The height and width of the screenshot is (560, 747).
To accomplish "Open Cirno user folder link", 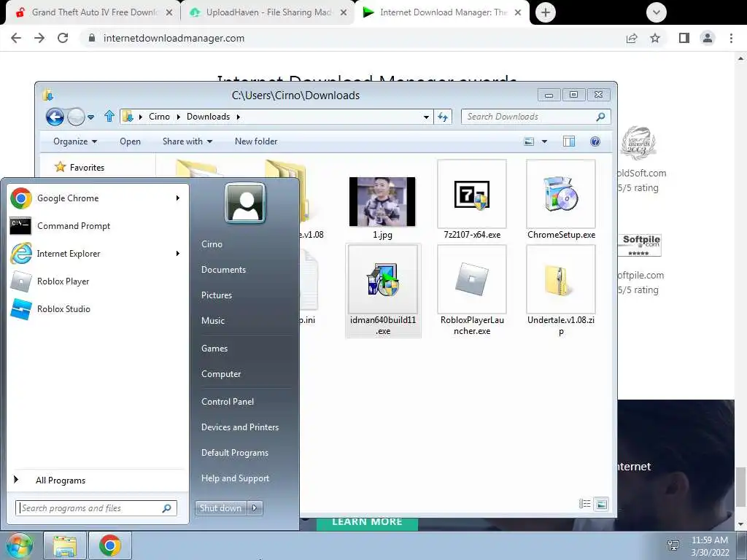I will [212, 244].
